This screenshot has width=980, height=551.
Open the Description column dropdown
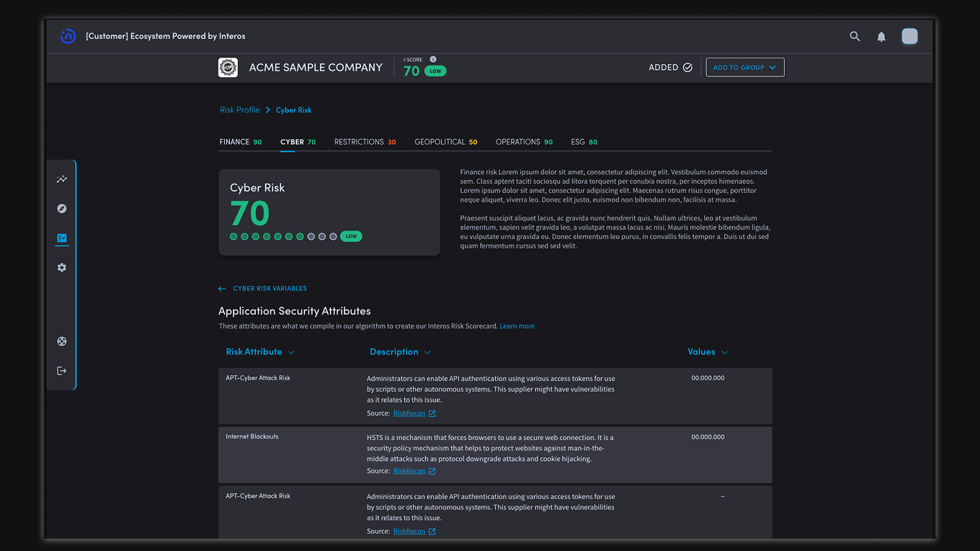click(x=427, y=352)
